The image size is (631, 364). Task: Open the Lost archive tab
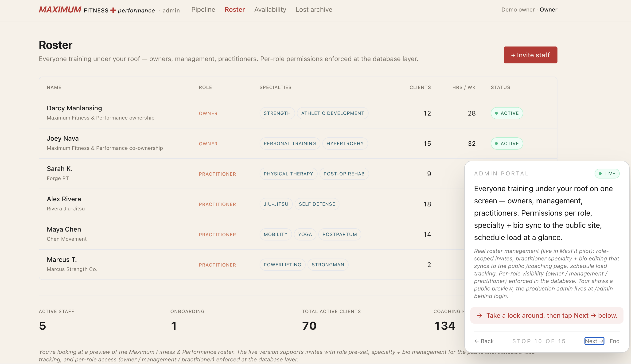[314, 9]
